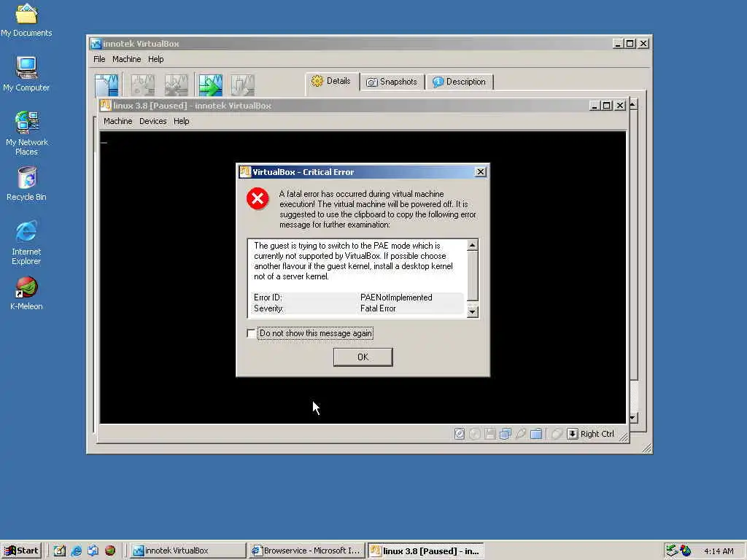Click the Outlook Express quick launch icon
Image resolution: width=747 pixels, height=560 pixels.
93,551
